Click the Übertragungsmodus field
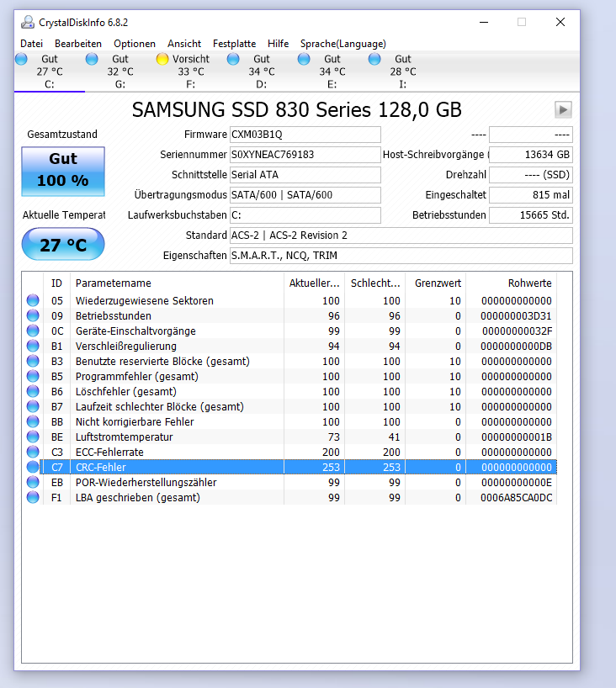The width and height of the screenshot is (616, 688). 305,195
